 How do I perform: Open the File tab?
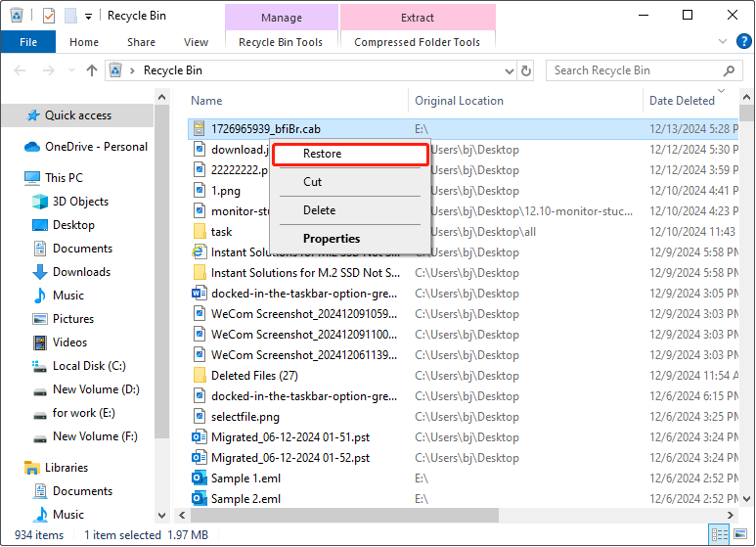pos(28,42)
